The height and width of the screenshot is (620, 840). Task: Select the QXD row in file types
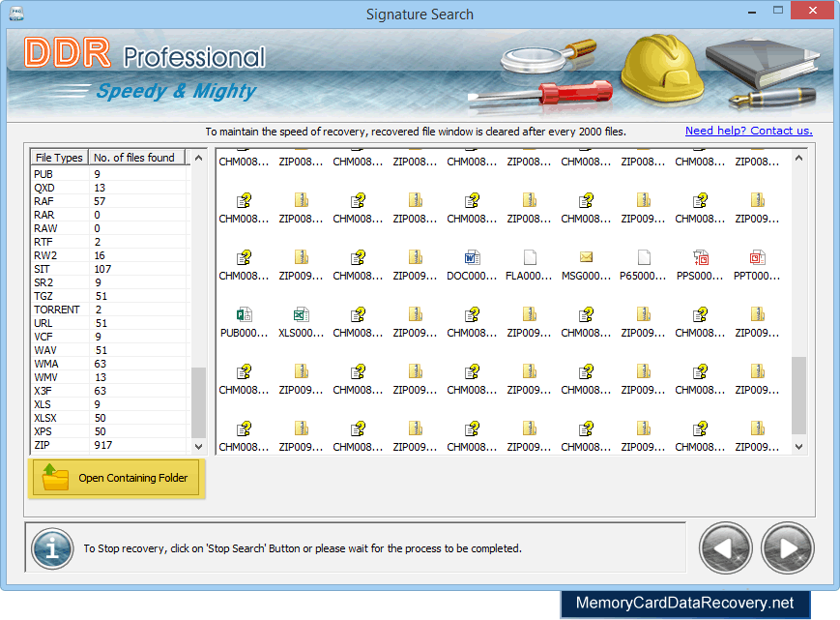coord(109,188)
